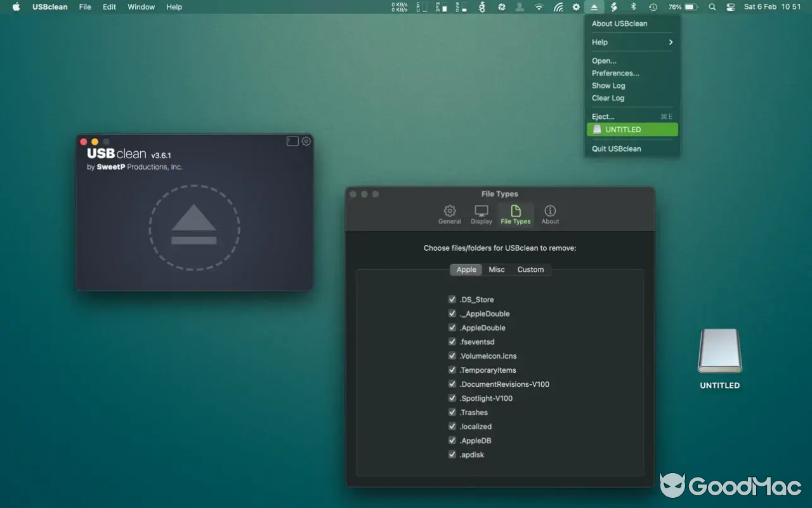Open the File Types preferences pane
812x508 pixels.
coord(516,213)
